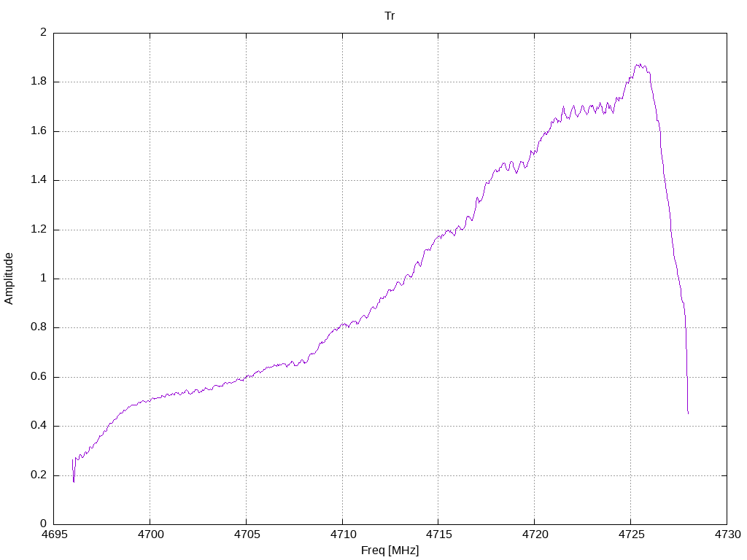The width and height of the screenshot is (747, 560).
Task: Click the curve's end point near 4728 MHz
Action: pyautogui.click(x=688, y=413)
